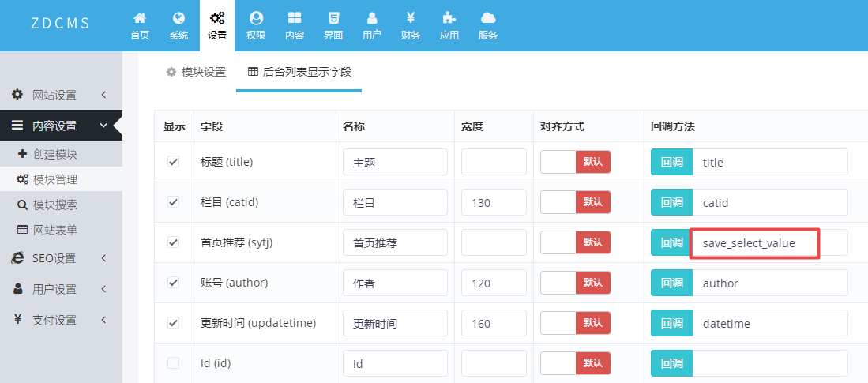This screenshot has height=383, width=868.
Task: Uncheck the 账号 (author) display checkbox
Action: (173, 282)
